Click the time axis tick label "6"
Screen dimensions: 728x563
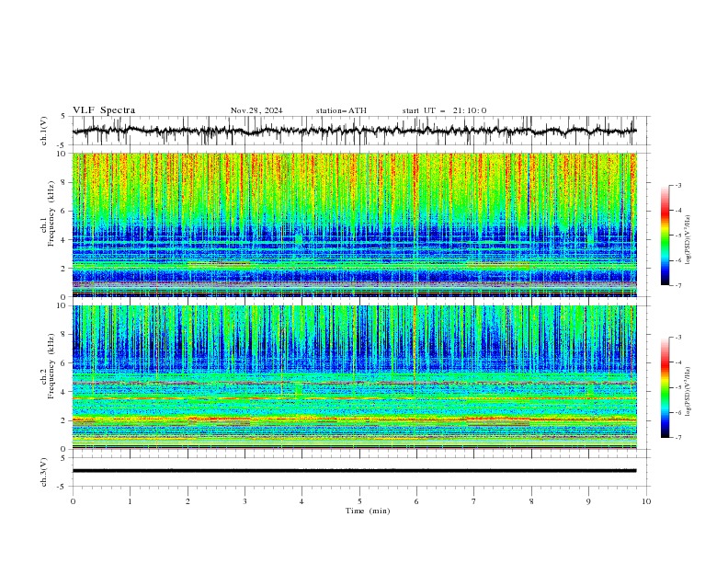[416, 501]
